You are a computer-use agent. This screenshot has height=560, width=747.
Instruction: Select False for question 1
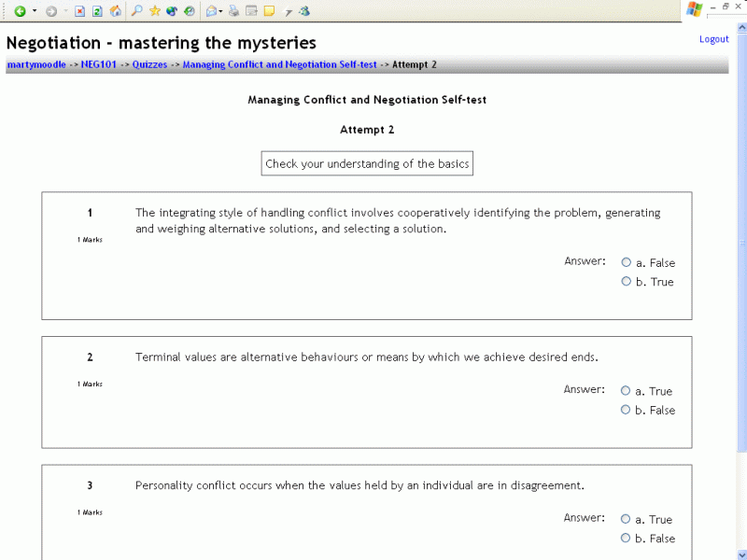point(626,262)
